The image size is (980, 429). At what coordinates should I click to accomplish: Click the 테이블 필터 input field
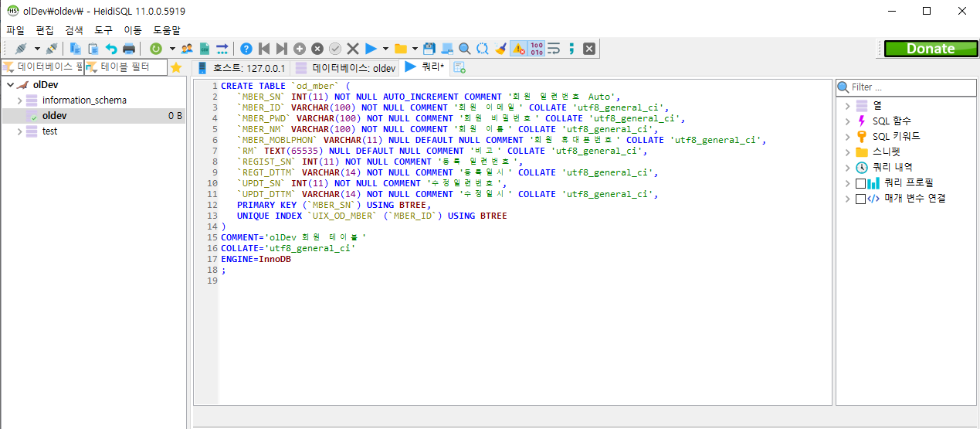pyautogui.click(x=126, y=67)
